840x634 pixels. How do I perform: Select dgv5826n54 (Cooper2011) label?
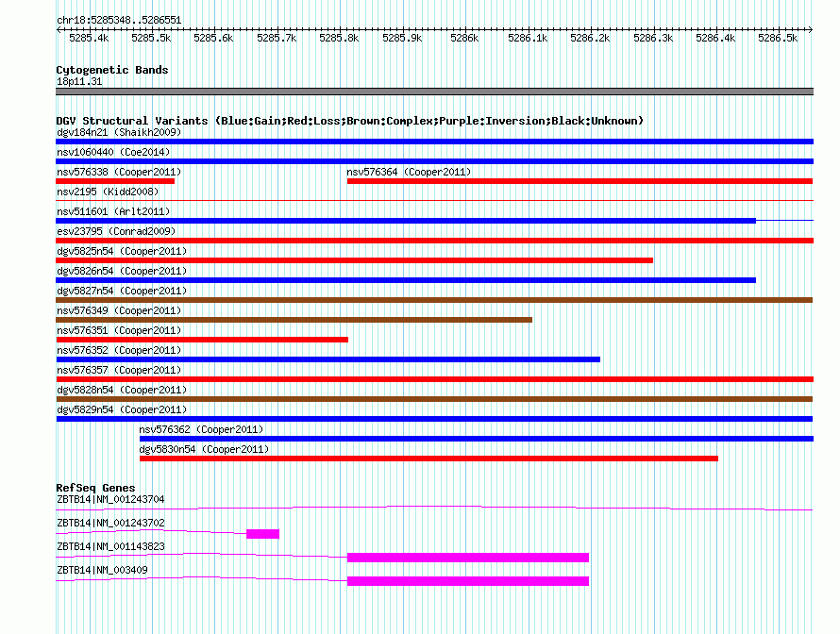click(122, 271)
